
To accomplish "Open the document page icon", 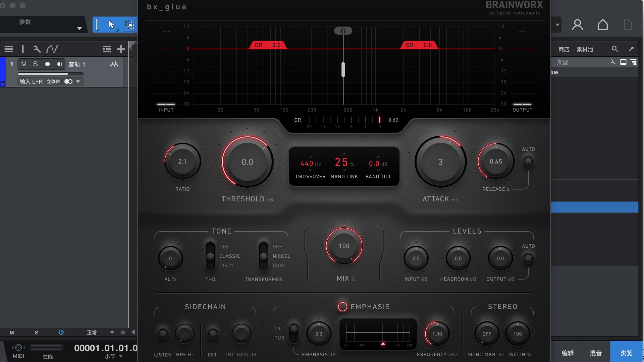I will coord(628,25).
